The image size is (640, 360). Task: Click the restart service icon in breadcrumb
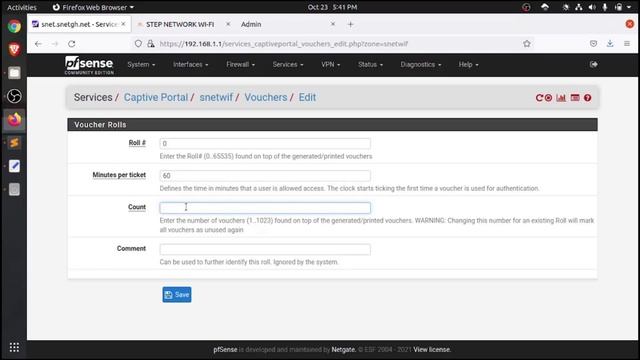tap(539, 98)
